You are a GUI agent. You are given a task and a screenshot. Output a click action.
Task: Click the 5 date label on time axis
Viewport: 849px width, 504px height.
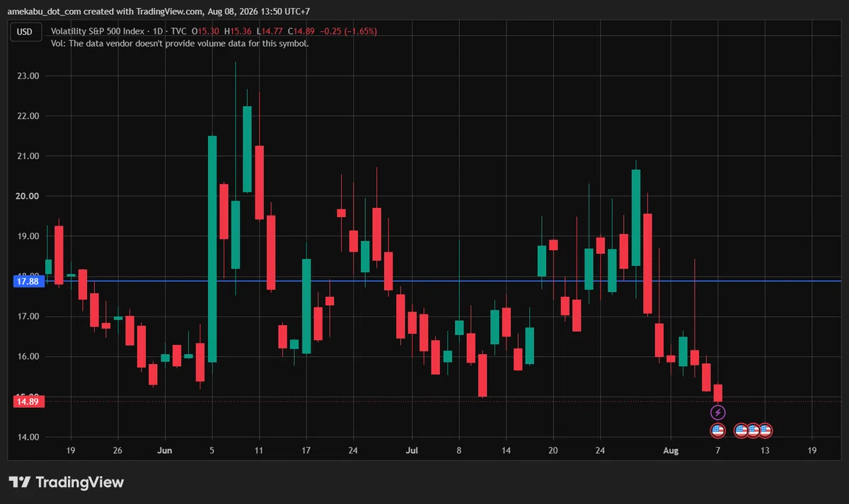[212, 450]
